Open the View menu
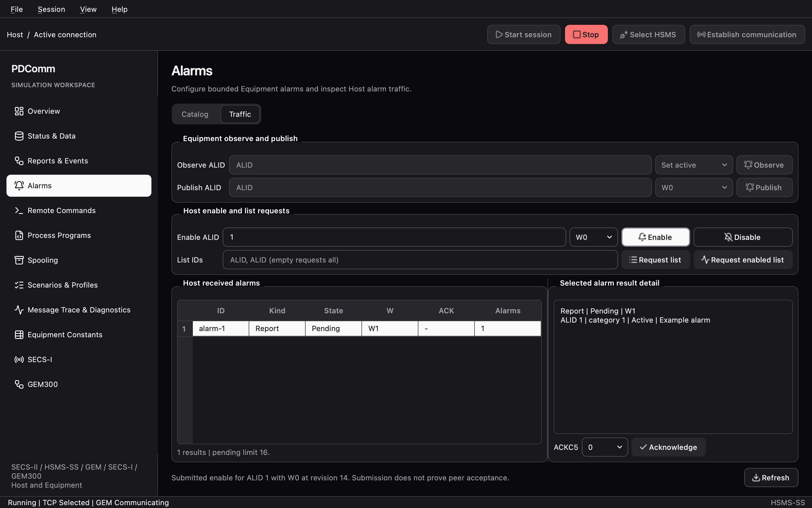This screenshot has width=812, height=508. (x=88, y=9)
